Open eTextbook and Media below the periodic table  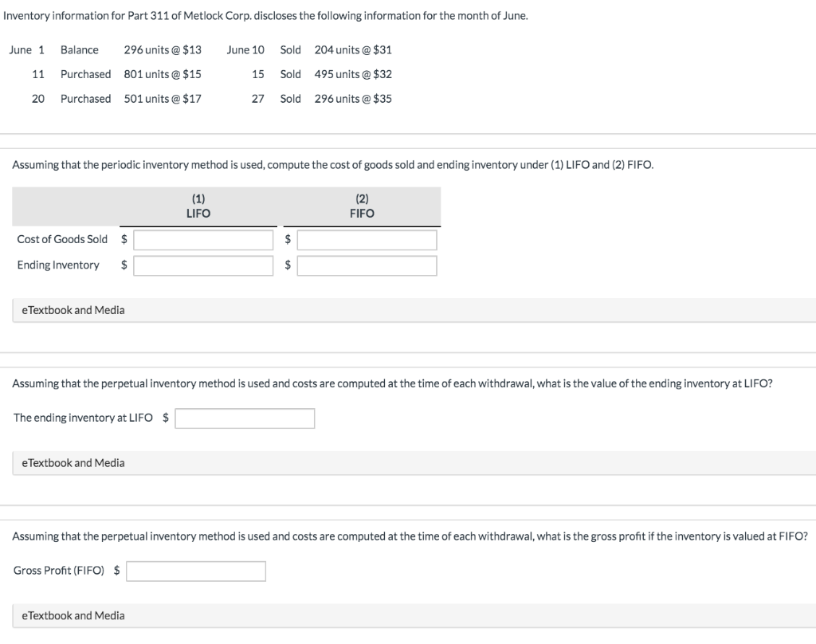414,310
